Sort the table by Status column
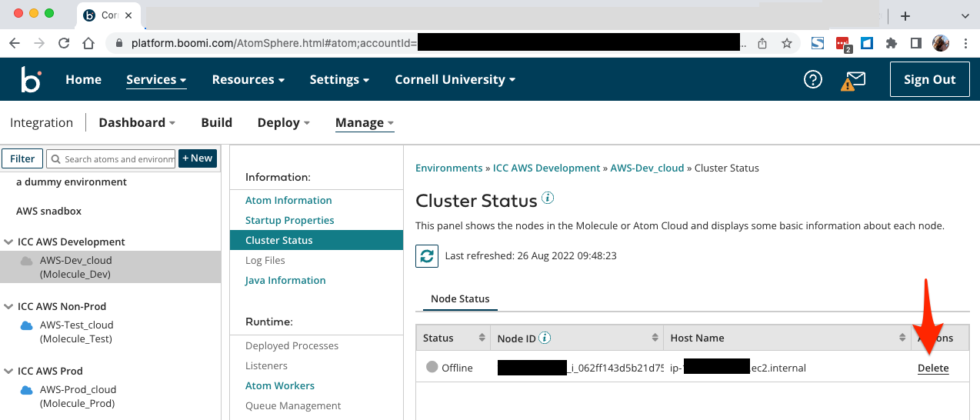Viewport: 980px width, 420px height. [x=482, y=338]
